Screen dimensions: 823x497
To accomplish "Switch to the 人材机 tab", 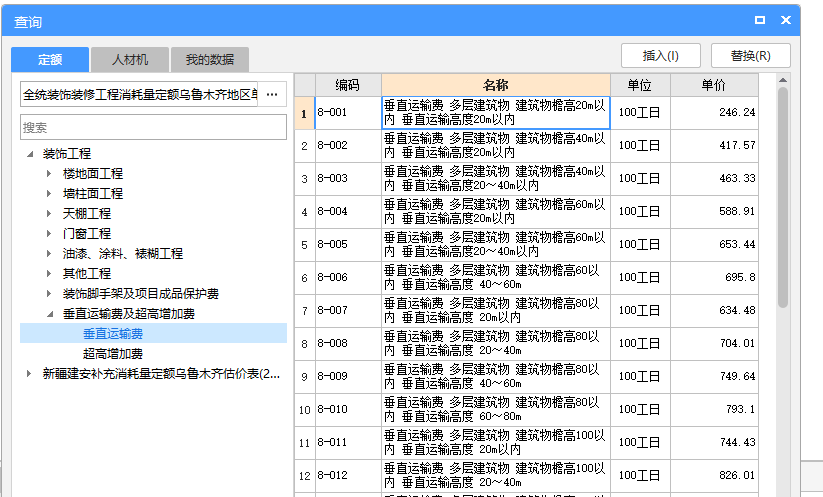I will tap(130, 59).
